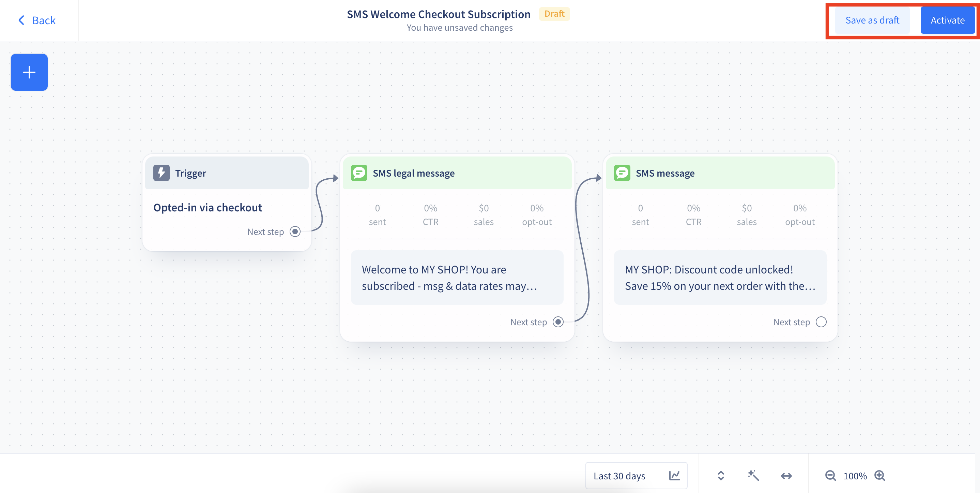This screenshot has height=493, width=980.
Task: Click SMS legal message's Next step connector
Action: (558, 322)
